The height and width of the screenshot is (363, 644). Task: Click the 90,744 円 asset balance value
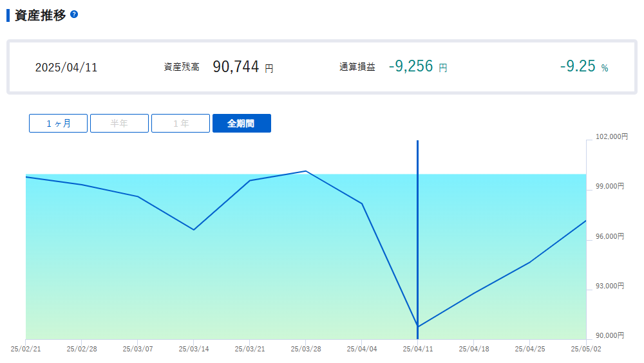pos(243,67)
